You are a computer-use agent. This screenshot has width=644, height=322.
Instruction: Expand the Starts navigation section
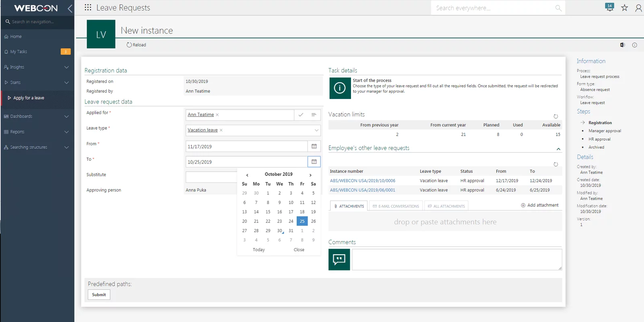(66, 83)
